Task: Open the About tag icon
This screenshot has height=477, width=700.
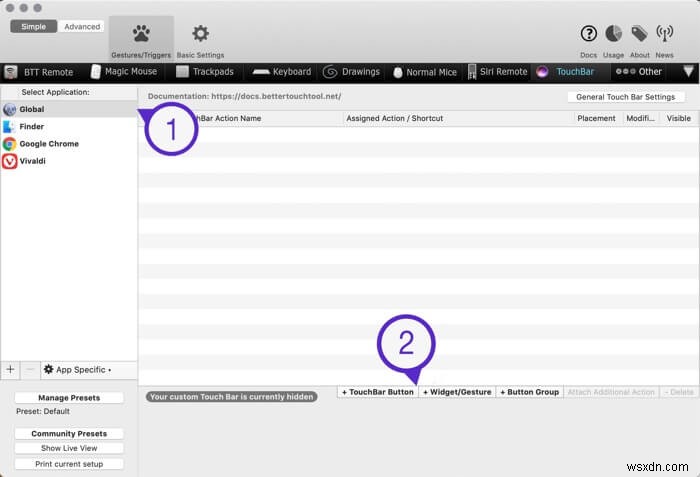Action: pos(639,33)
